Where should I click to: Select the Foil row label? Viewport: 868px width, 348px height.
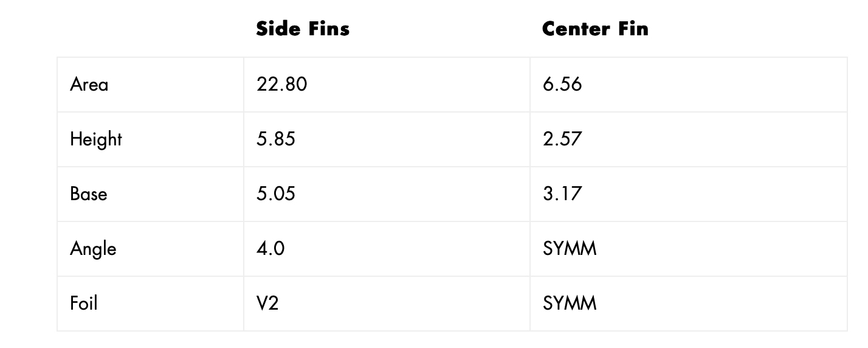tap(84, 303)
